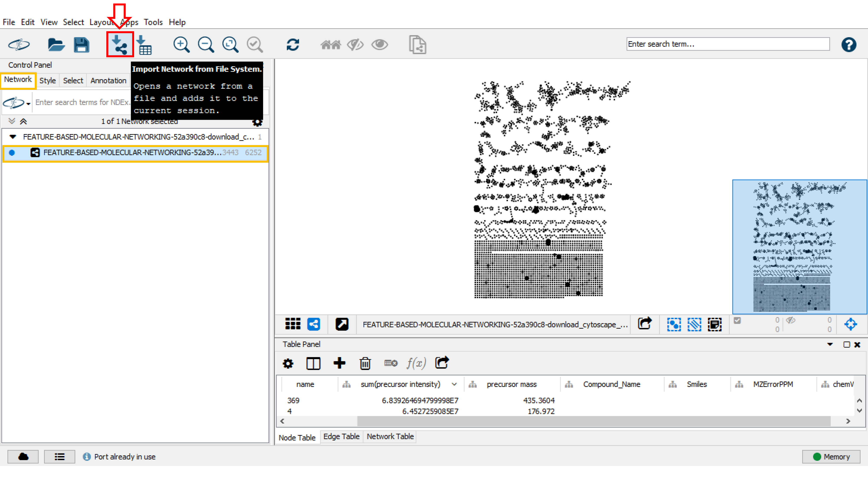Open the Select tab in Control Panel
868x488 pixels.
click(73, 80)
